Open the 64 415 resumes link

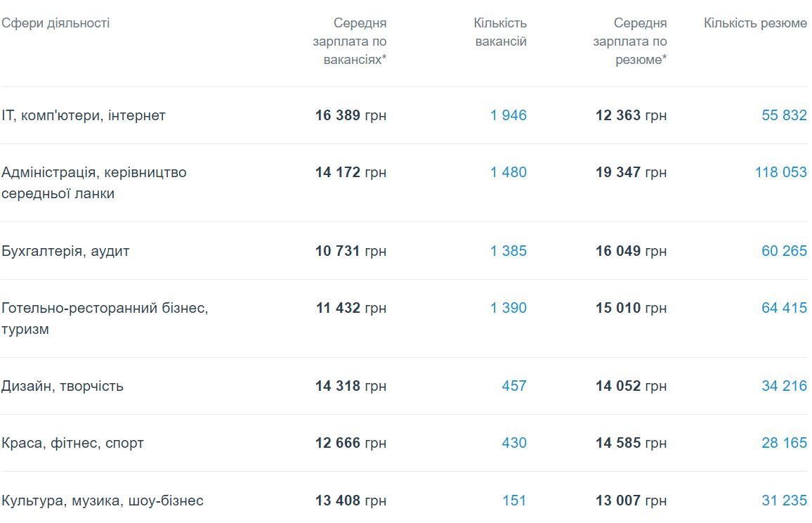point(784,308)
